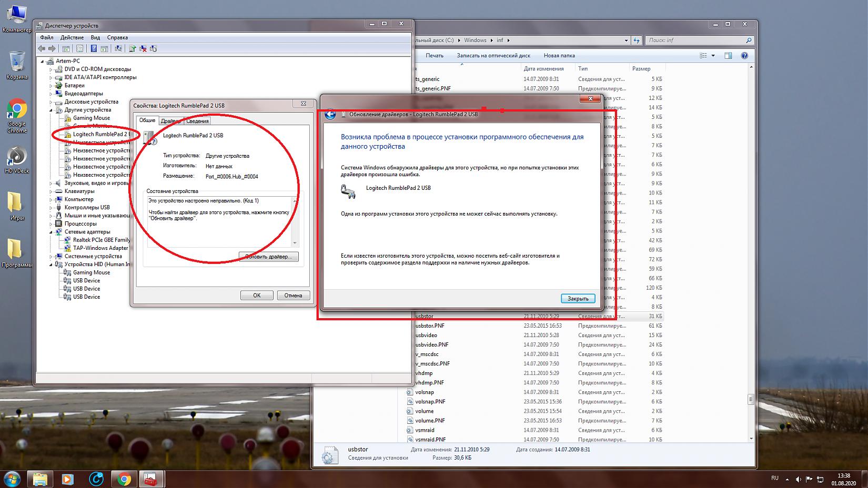This screenshot has height=488, width=868.
Task: Open the Игры desktop folder
Action: [x=17, y=206]
